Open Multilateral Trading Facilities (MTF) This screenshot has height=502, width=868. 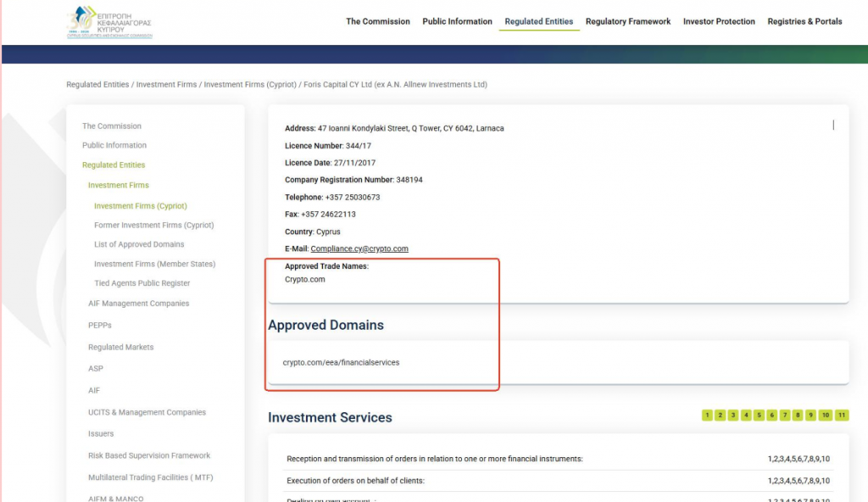click(151, 477)
